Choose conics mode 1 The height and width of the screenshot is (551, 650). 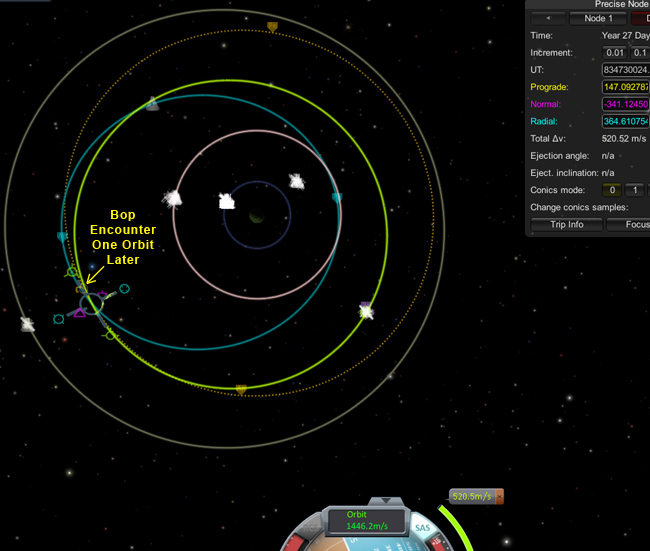(x=635, y=190)
